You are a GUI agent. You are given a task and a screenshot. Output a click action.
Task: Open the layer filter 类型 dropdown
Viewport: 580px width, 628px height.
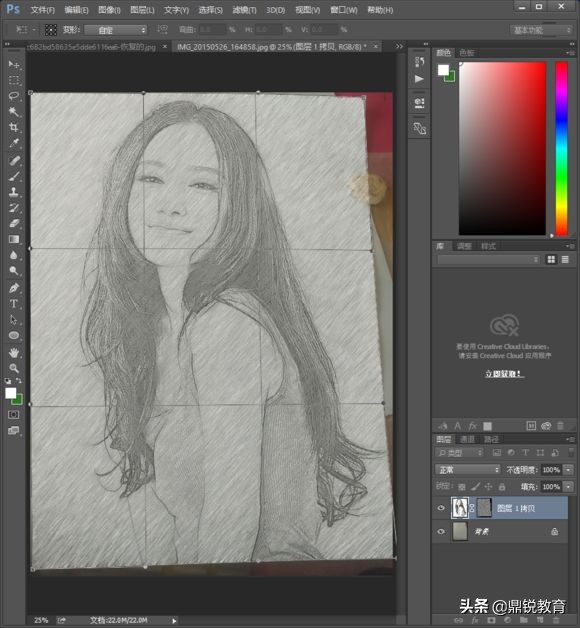[x=460, y=453]
